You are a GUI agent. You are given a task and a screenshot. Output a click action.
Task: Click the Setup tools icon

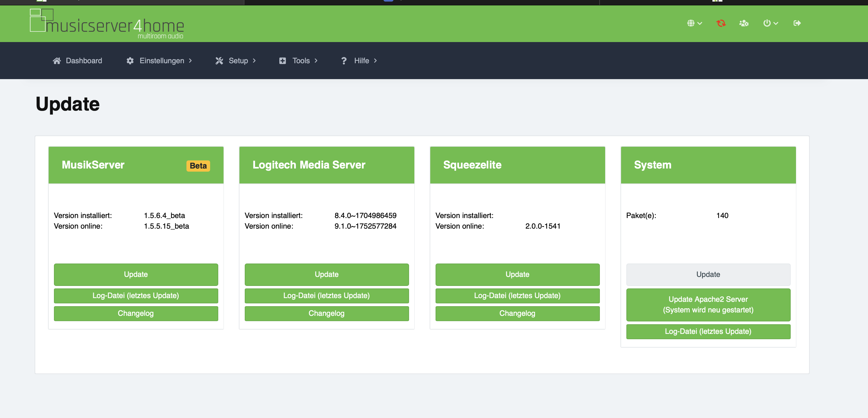(x=219, y=60)
